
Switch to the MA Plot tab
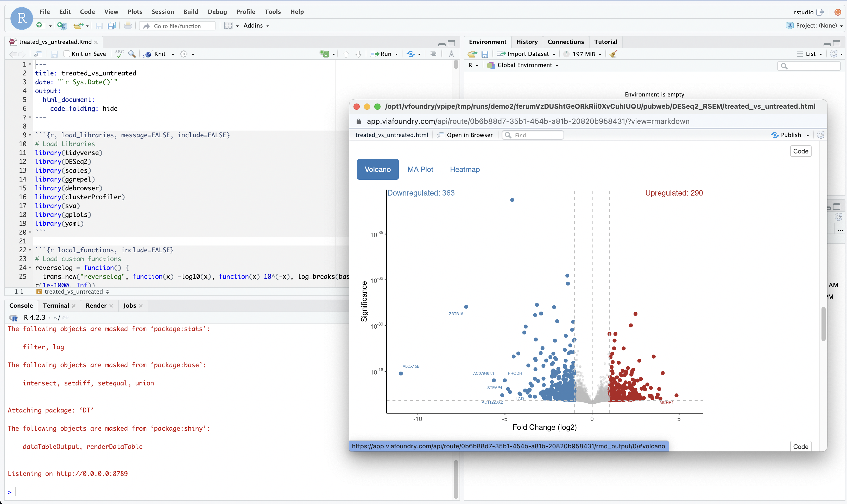[x=420, y=169]
